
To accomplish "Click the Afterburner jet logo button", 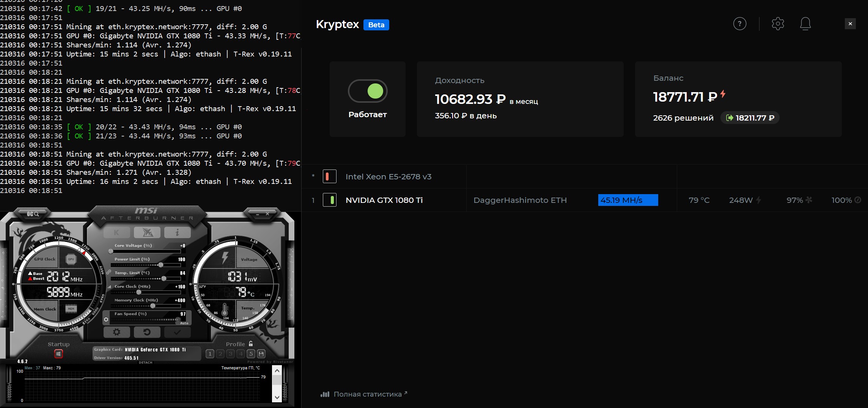I will click(x=147, y=232).
